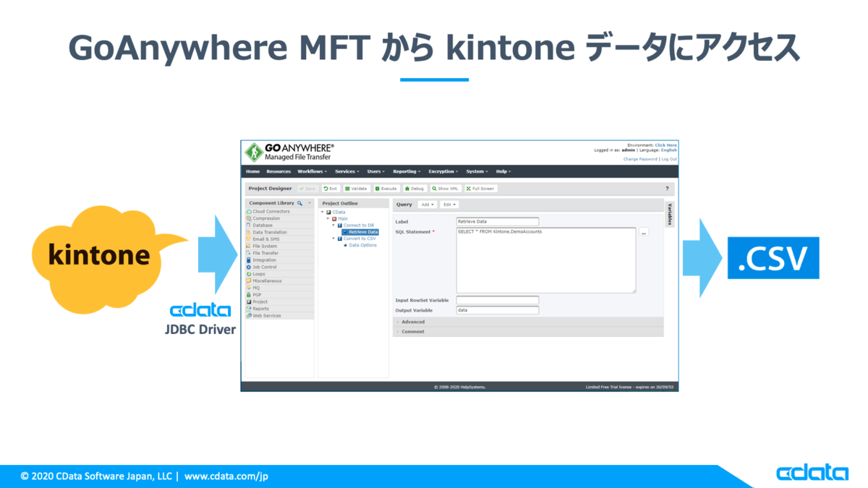The image size is (868, 488).
Task: Click the GoAnywhere Managed File Transfer logo
Action: click(x=289, y=152)
